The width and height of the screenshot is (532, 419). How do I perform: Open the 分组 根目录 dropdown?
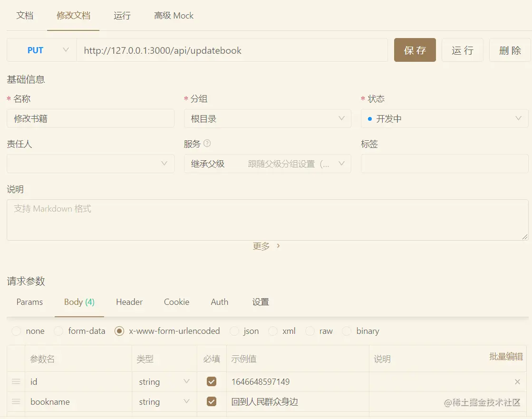click(267, 118)
